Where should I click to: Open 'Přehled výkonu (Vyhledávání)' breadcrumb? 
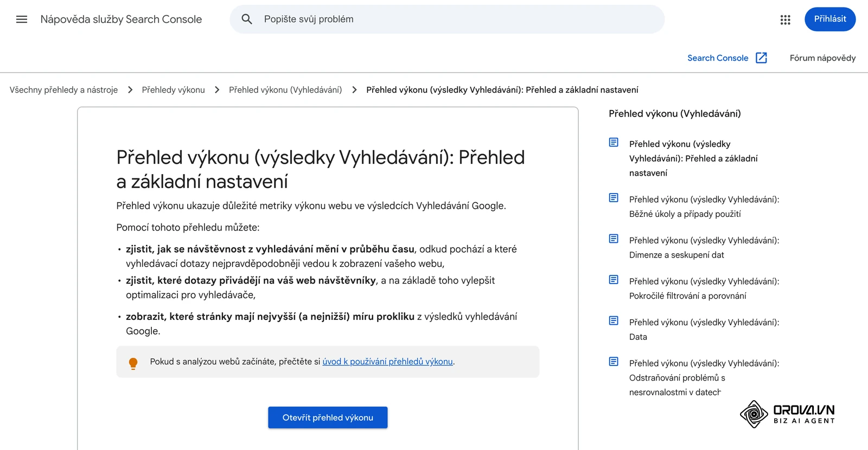point(285,90)
